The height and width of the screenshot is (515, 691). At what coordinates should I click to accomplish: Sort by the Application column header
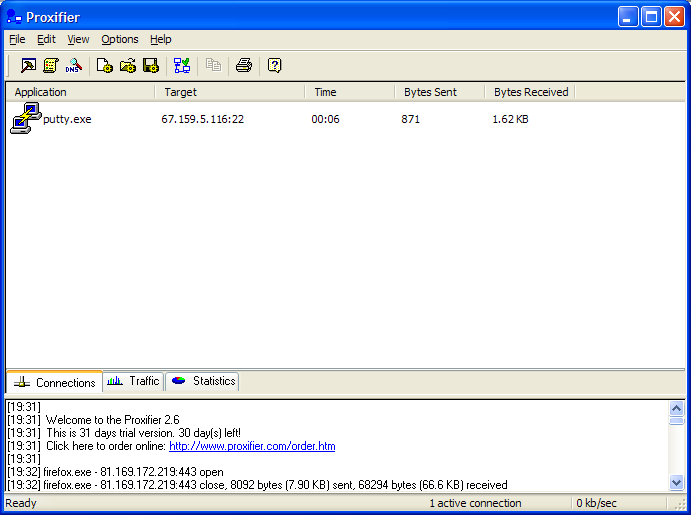81,92
